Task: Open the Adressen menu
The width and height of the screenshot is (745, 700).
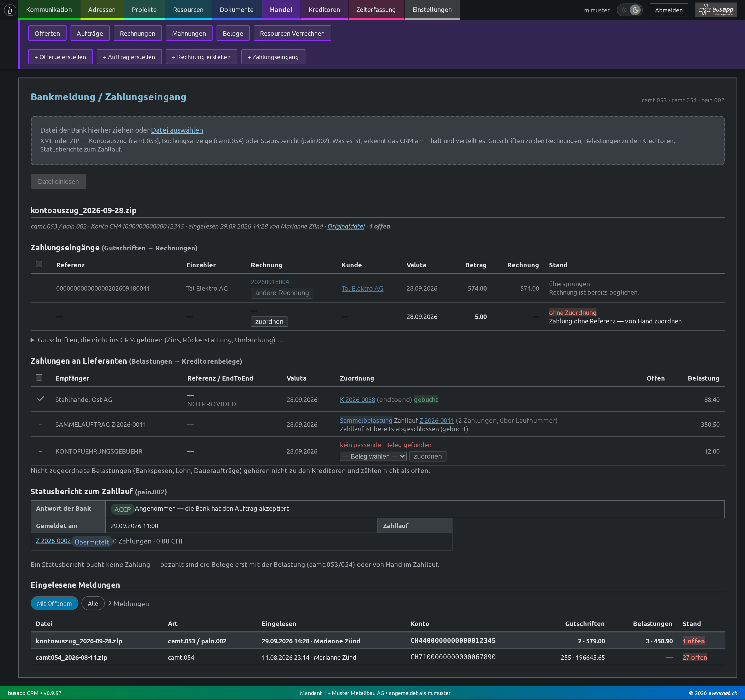Action: pos(102,10)
